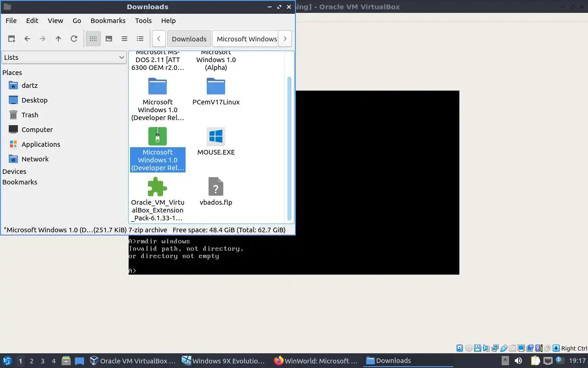
Task: Click the VirtualBox audio indicator
Action: 486,348
